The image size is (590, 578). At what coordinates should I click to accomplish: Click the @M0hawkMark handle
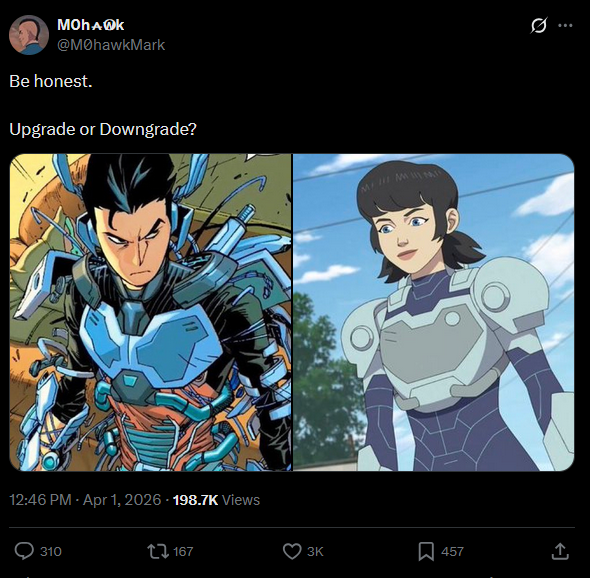pos(111,45)
